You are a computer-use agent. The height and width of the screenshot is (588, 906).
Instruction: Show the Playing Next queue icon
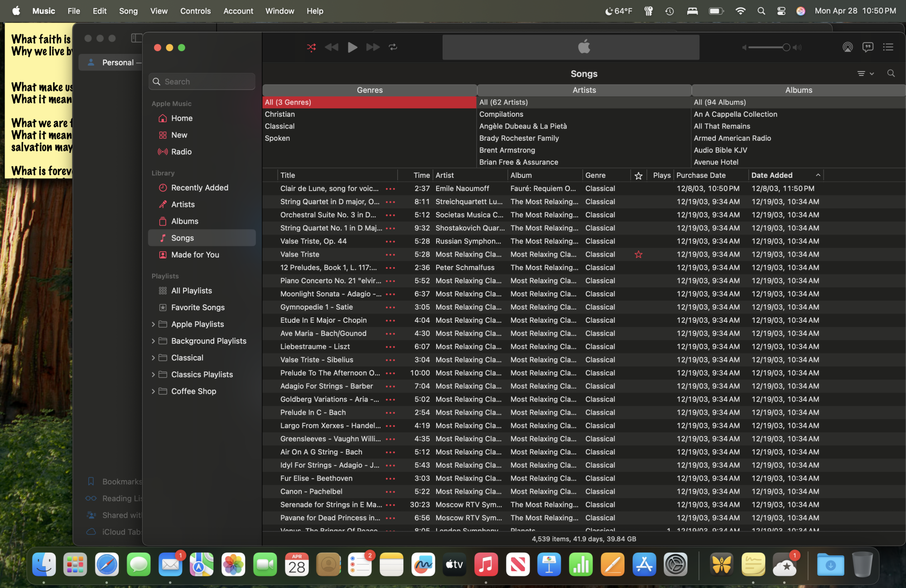click(888, 47)
